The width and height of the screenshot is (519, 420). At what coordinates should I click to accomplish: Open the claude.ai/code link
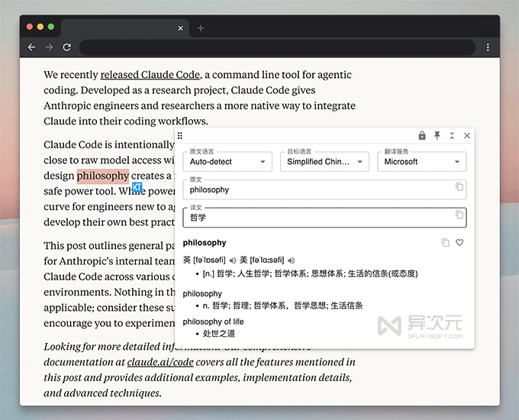tap(160, 362)
